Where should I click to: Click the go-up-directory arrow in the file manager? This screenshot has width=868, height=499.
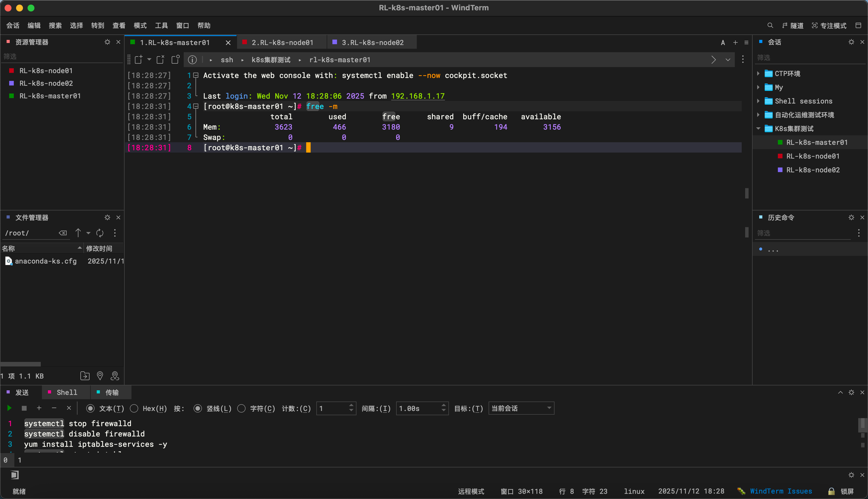(78, 233)
